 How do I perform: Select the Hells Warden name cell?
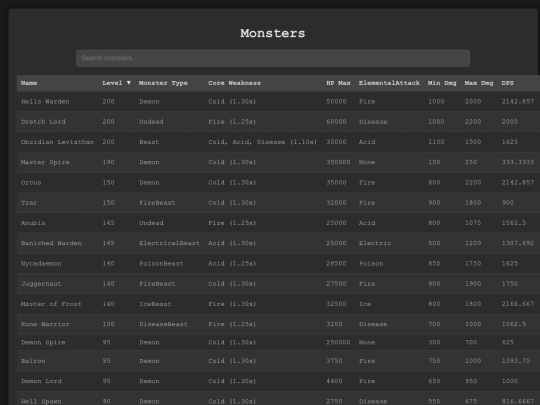pyautogui.click(x=45, y=102)
